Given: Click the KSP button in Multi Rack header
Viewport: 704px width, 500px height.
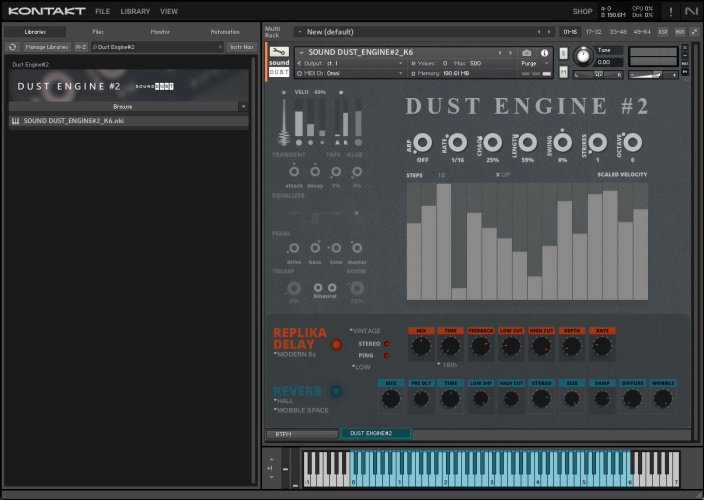Looking at the screenshot, I should point(664,32).
